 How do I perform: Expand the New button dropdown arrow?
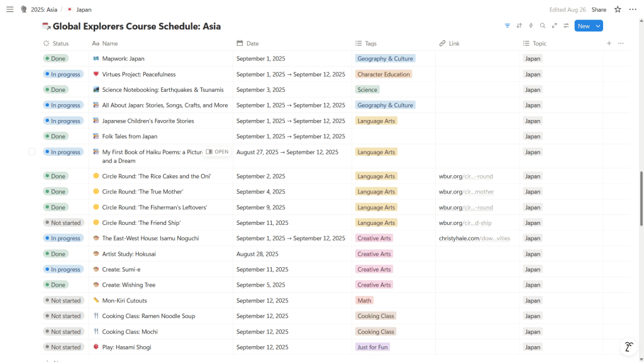click(x=598, y=26)
